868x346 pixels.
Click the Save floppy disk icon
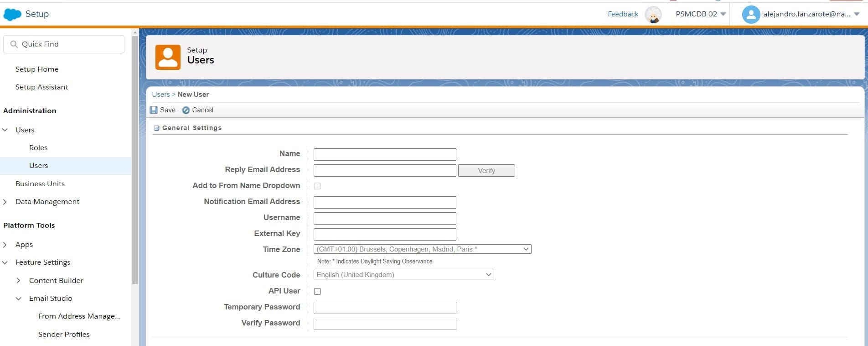tap(154, 110)
